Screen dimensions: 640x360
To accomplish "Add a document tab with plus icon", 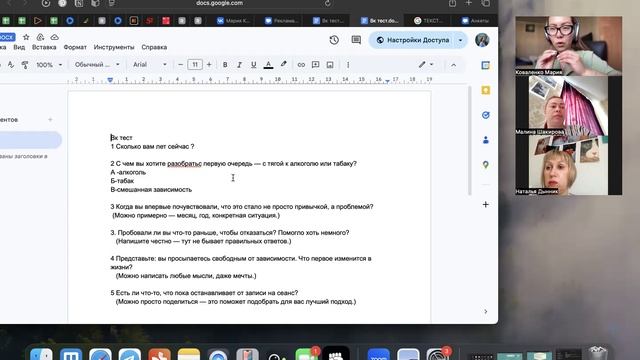I will click(x=50, y=120).
